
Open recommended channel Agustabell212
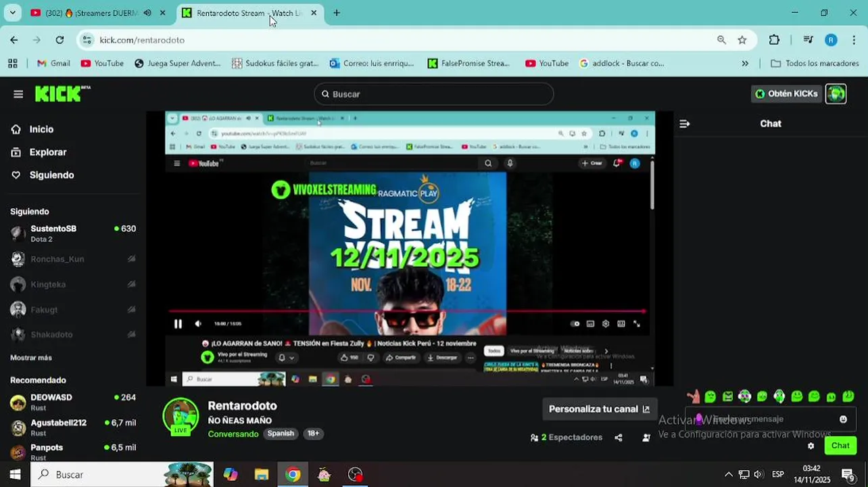coord(73,427)
